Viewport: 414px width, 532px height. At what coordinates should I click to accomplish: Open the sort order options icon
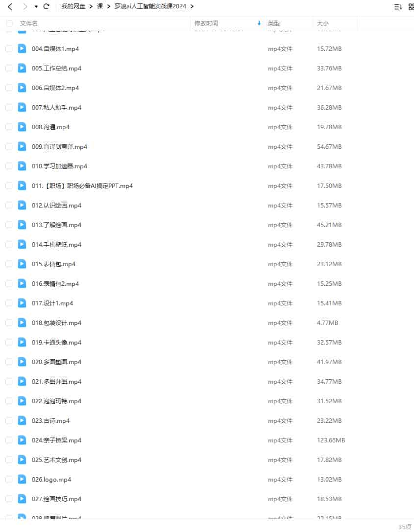point(398,6)
